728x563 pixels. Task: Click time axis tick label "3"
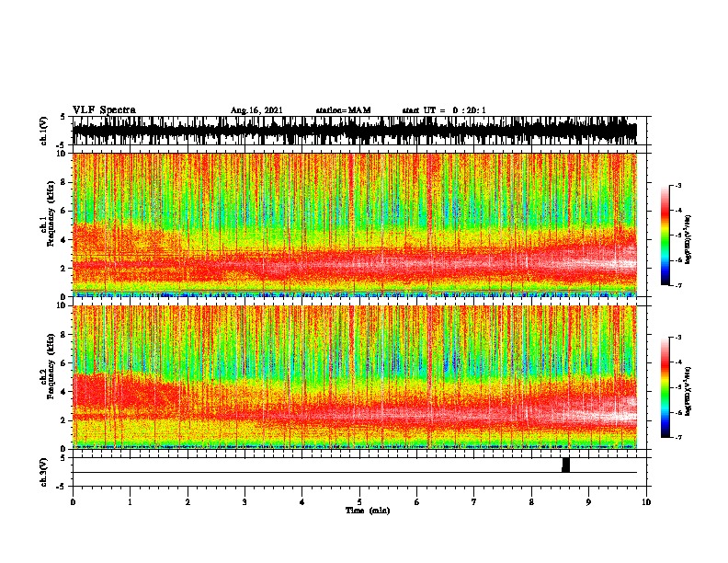(245, 501)
